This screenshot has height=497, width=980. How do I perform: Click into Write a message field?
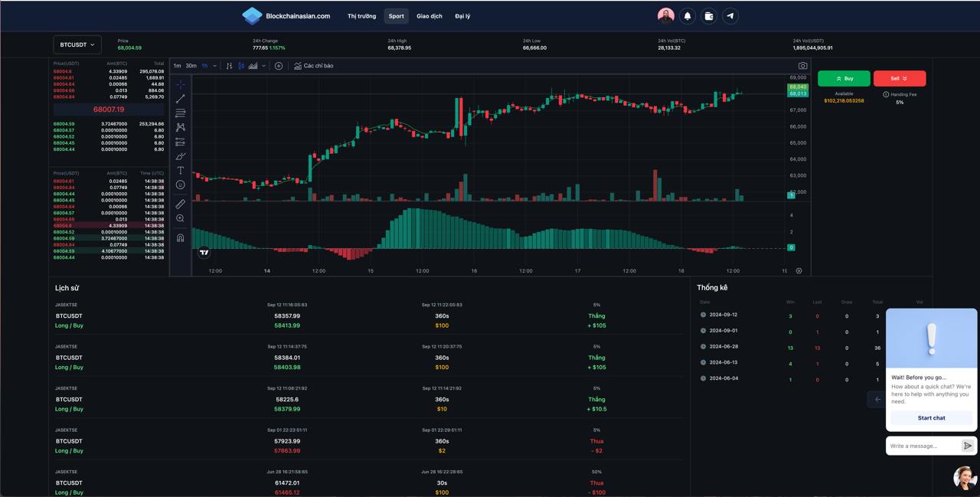click(924, 446)
